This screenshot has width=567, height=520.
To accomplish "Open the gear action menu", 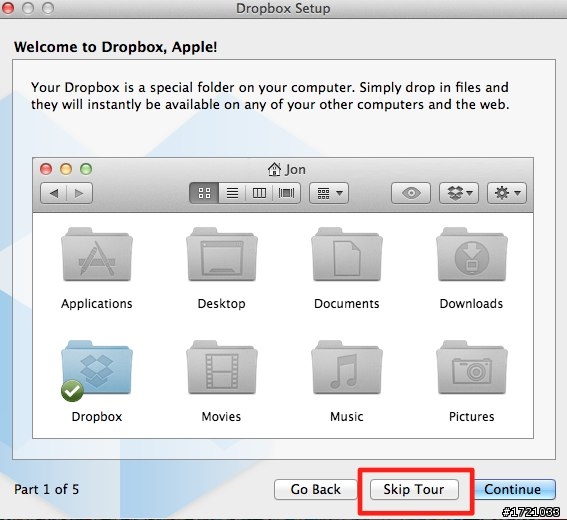I will tap(507, 193).
